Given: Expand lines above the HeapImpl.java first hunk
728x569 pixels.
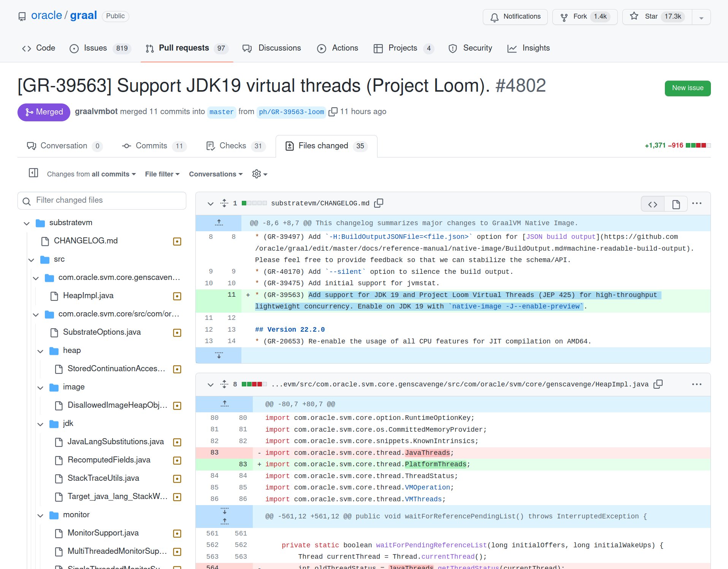Looking at the screenshot, I should (x=224, y=404).
